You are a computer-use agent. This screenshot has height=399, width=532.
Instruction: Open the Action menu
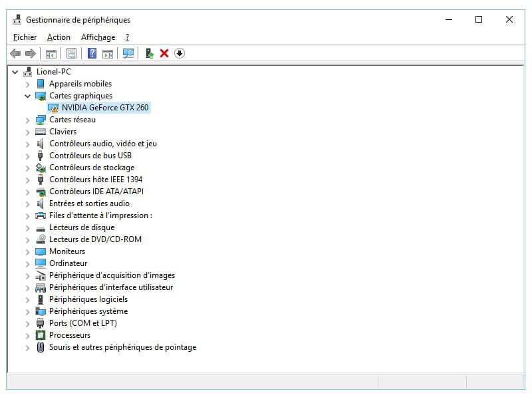pyautogui.click(x=59, y=37)
